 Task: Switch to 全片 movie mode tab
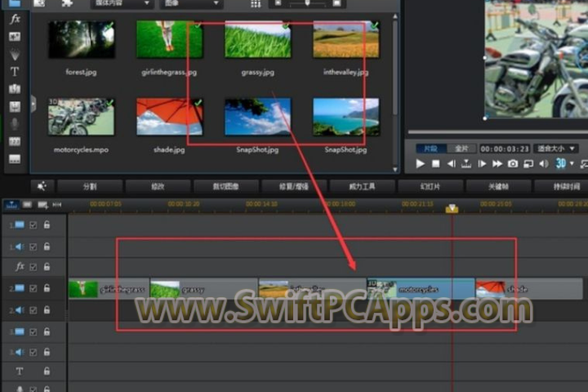462,149
